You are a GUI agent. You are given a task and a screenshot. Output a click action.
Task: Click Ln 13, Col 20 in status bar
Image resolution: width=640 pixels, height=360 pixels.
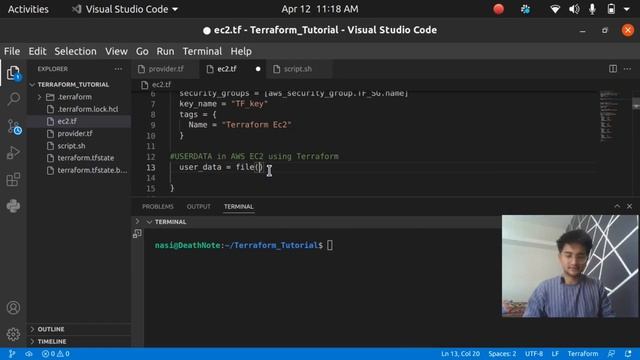(x=460, y=354)
